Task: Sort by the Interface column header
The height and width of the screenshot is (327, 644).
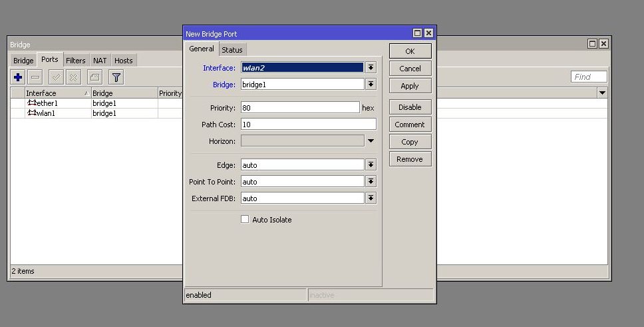Action: (58, 93)
